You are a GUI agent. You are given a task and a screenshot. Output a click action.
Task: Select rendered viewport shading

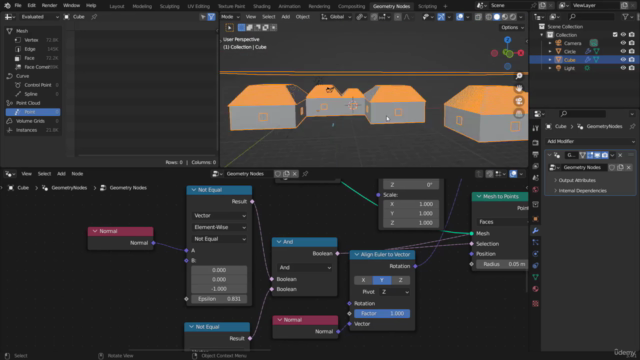click(x=513, y=17)
